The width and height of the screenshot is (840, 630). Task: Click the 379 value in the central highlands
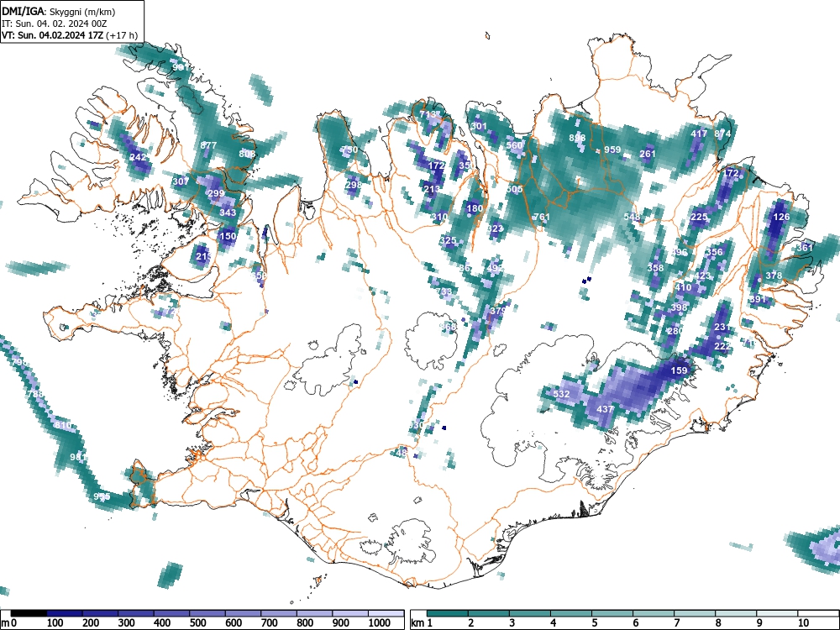tap(497, 311)
